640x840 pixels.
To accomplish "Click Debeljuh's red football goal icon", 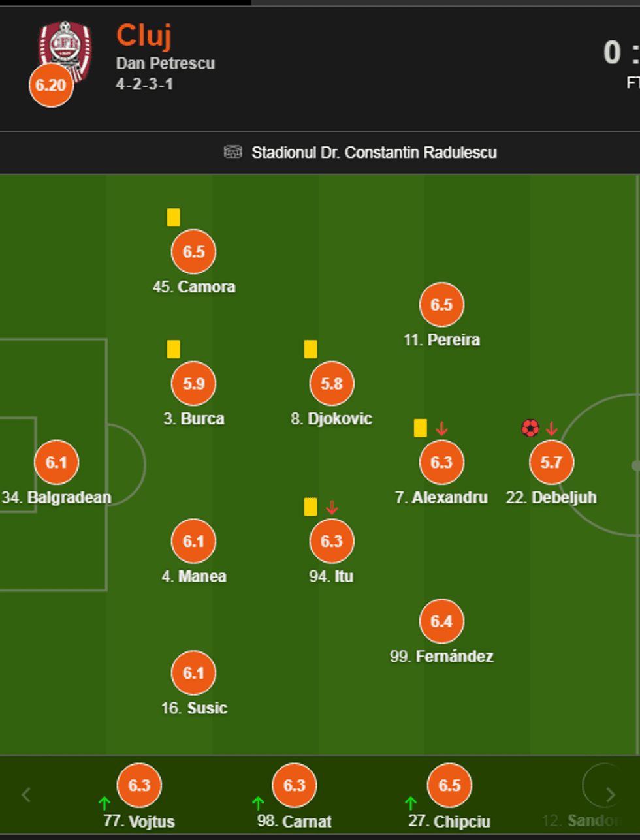I will coord(530,428).
